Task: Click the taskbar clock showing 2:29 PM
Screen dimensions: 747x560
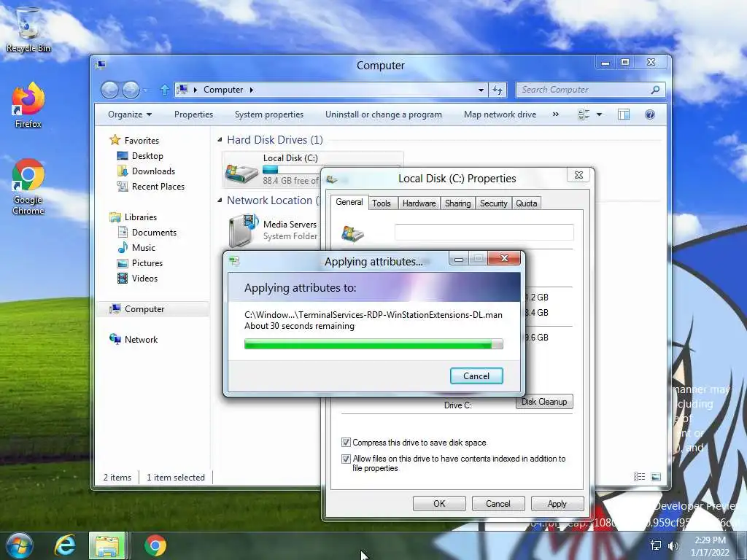Action: (x=710, y=545)
